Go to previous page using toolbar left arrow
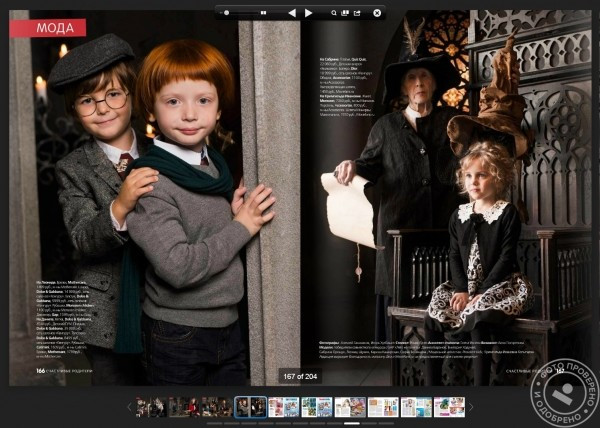Screen dimensions: 600x428 pos(291,13)
